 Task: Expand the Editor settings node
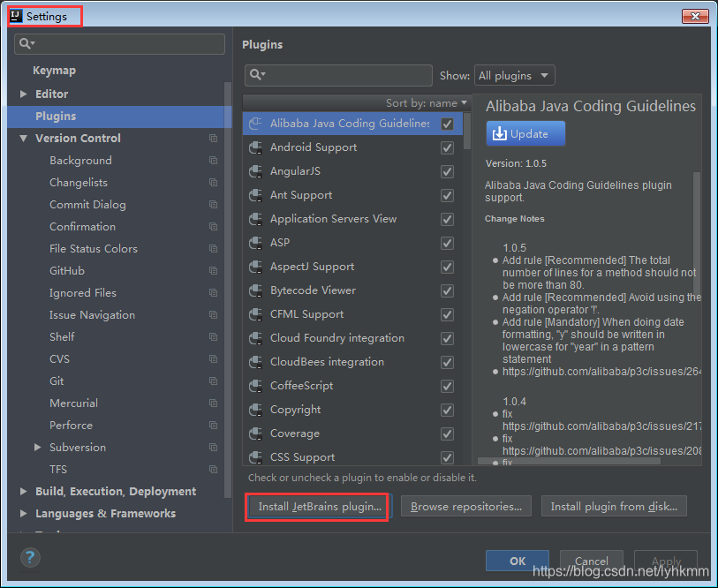pos(23,94)
